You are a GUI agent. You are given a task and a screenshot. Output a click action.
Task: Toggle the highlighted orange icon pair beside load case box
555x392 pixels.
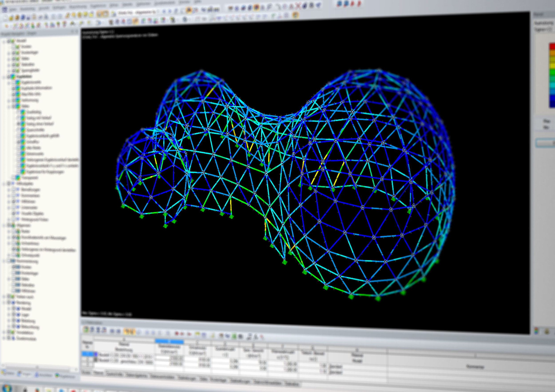[x=103, y=14]
